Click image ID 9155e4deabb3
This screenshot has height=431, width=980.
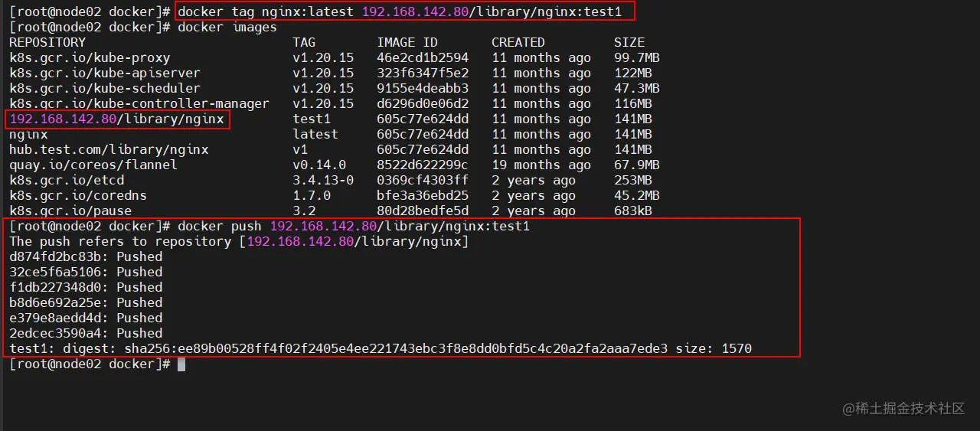pyautogui.click(x=423, y=88)
